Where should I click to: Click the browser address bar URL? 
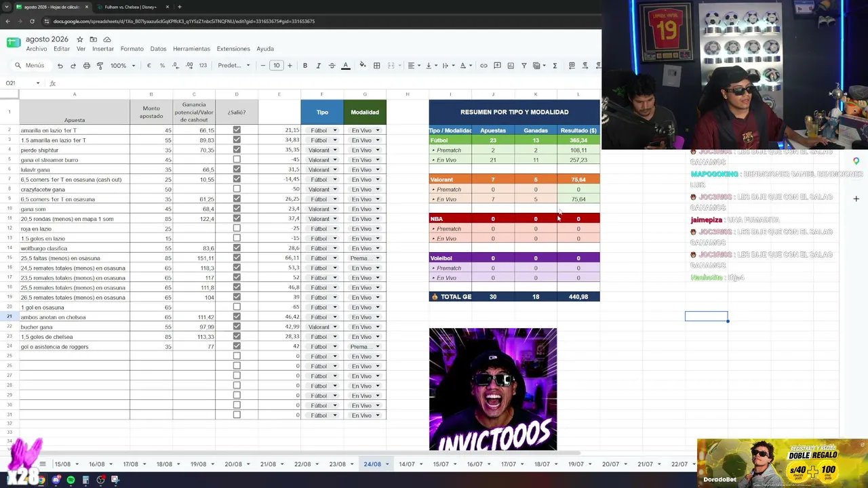pos(184,21)
